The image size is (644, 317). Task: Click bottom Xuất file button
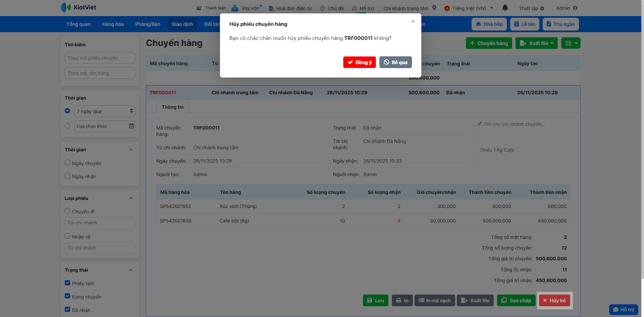click(475, 301)
